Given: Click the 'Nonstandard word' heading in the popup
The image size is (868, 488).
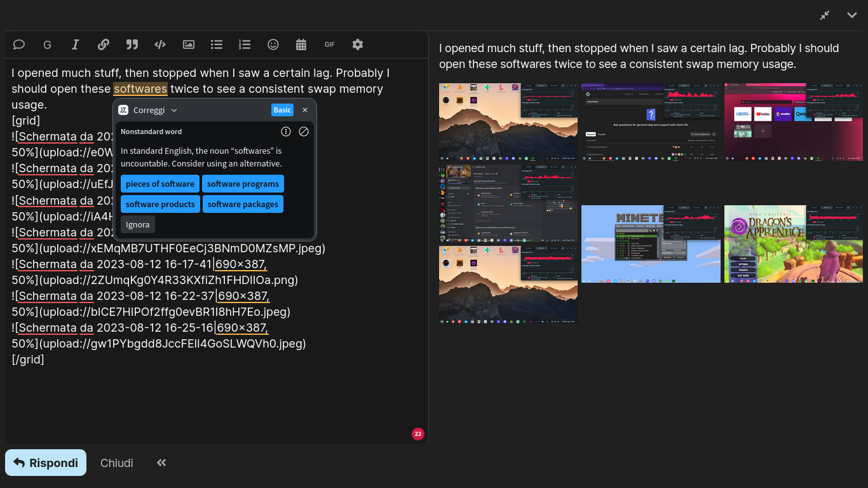Looking at the screenshot, I should 151,132.
